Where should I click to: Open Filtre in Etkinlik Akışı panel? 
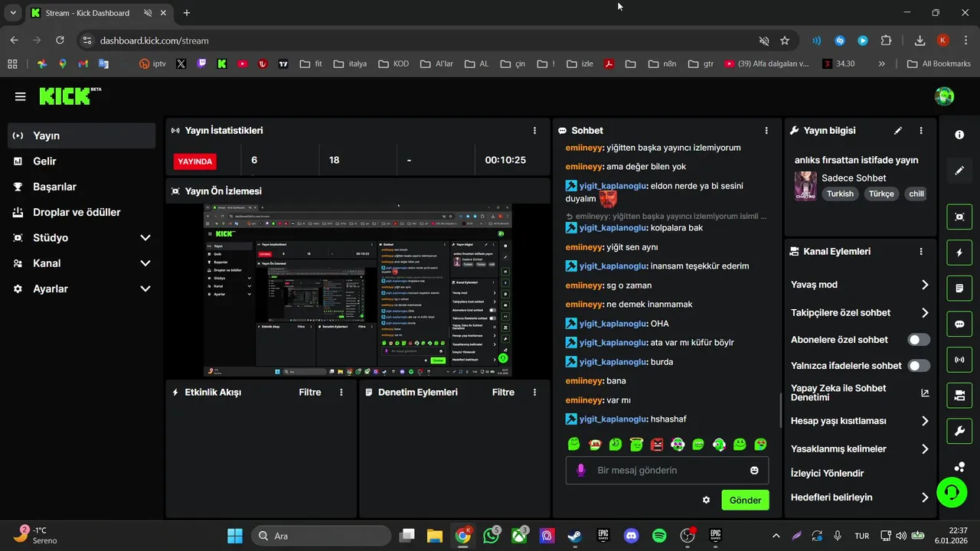click(x=310, y=392)
